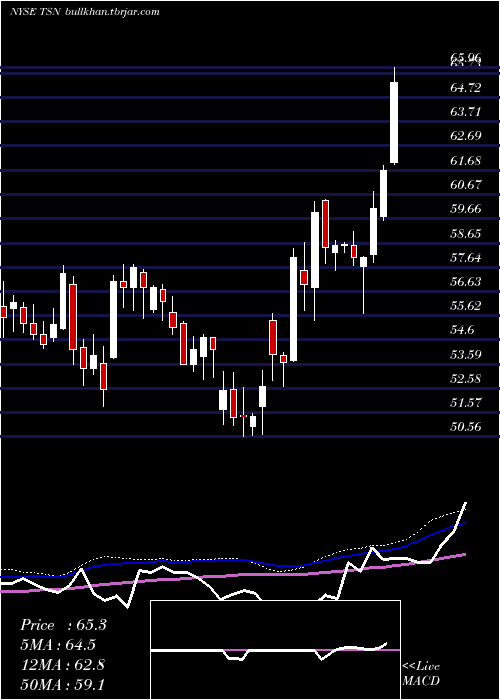The height and width of the screenshot is (700, 500).
Task: Click the 'Price : 65.3' readout
Action: point(63,625)
